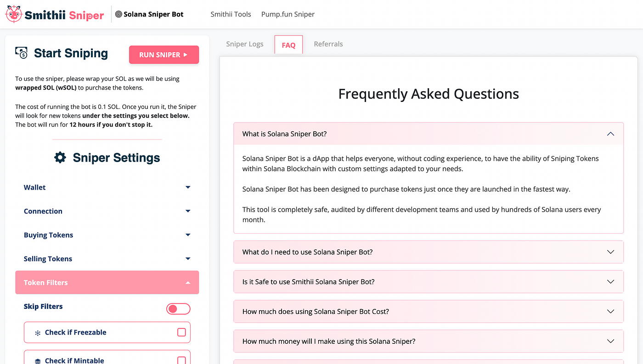Image resolution: width=643 pixels, height=364 pixels.
Task: Collapse the 'What is Solana Sniper Bot?' answer
Action: click(429, 134)
